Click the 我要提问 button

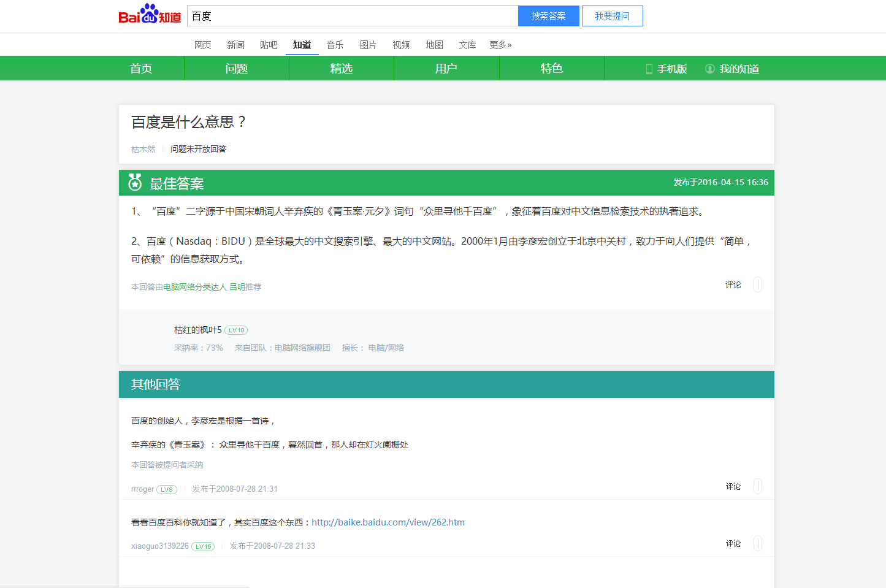612,16
